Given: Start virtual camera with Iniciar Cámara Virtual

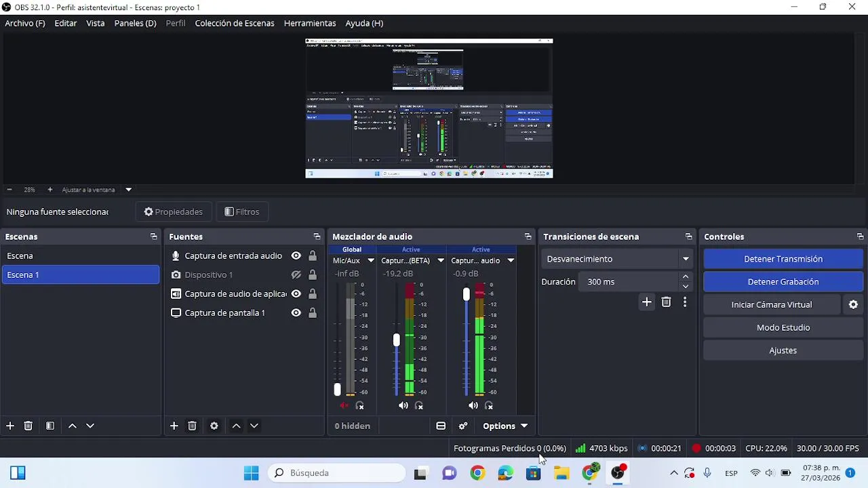Looking at the screenshot, I should (772, 305).
